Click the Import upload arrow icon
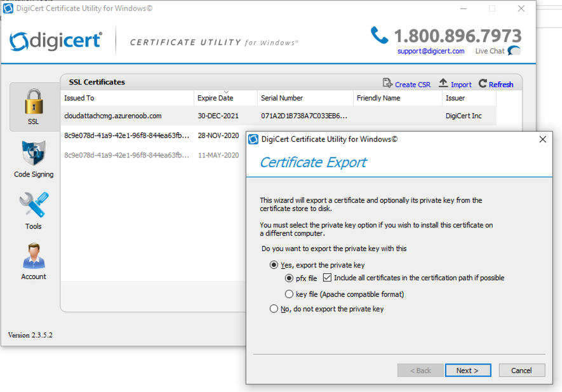The height and width of the screenshot is (392, 562). 443,83
